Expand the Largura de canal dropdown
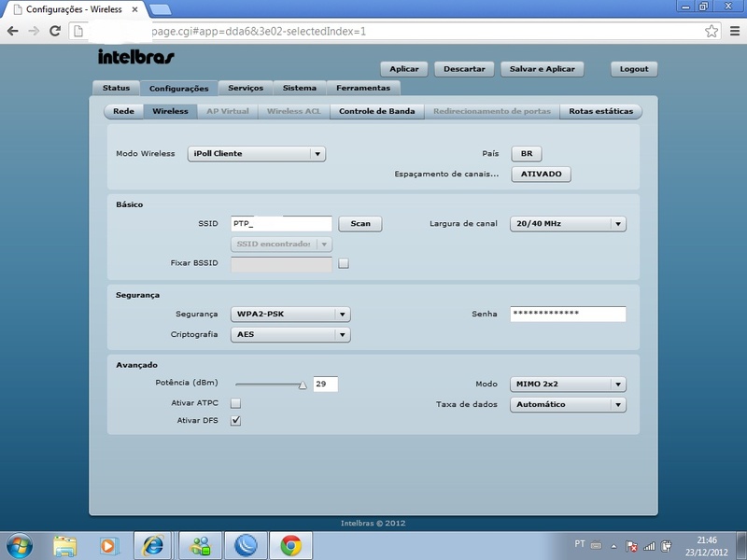 [568, 224]
